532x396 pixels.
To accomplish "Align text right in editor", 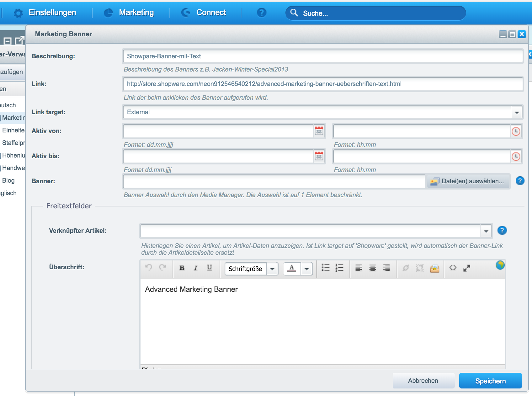I will (386, 268).
